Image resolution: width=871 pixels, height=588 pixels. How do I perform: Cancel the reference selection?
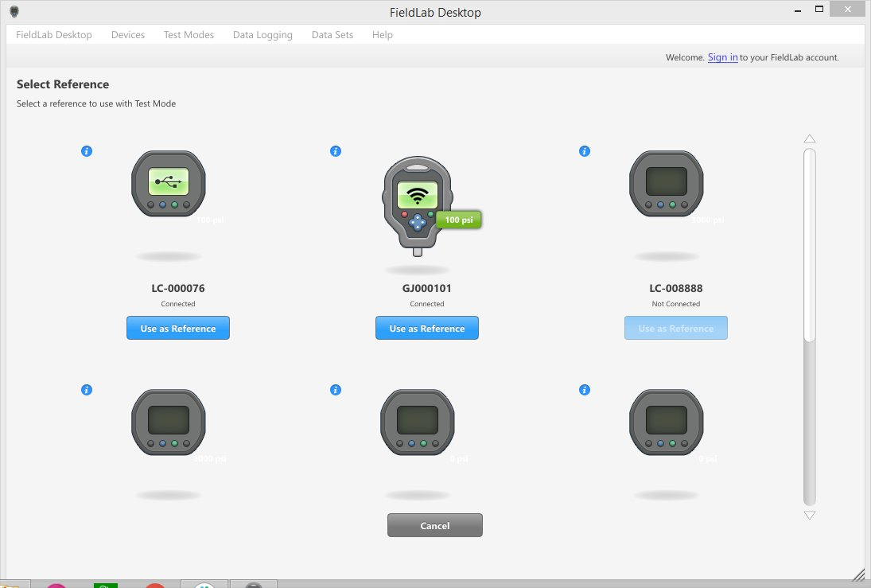(x=435, y=525)
